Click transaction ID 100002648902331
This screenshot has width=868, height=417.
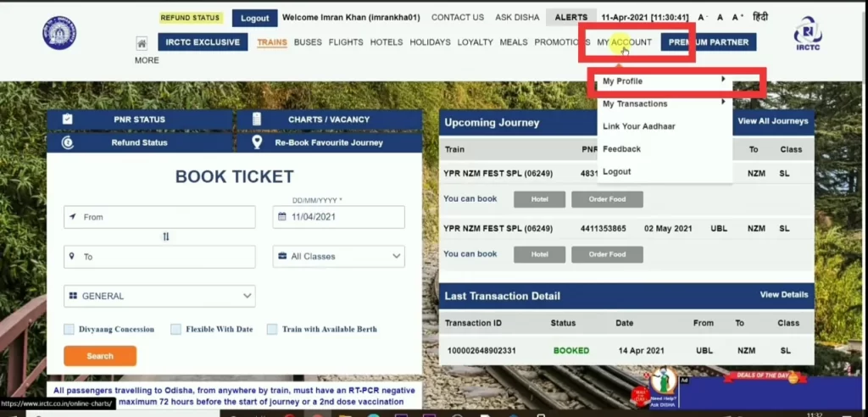coord(481,351)
